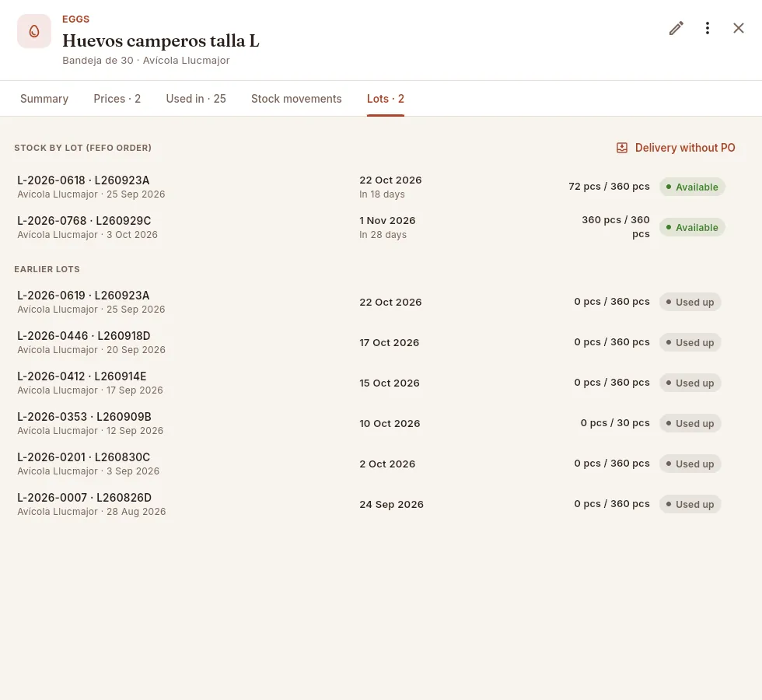Click the 0 pcs / 30 pcs quantity
Screen dimensions: 762x700
pyautogui.click(x=615, y=422)
